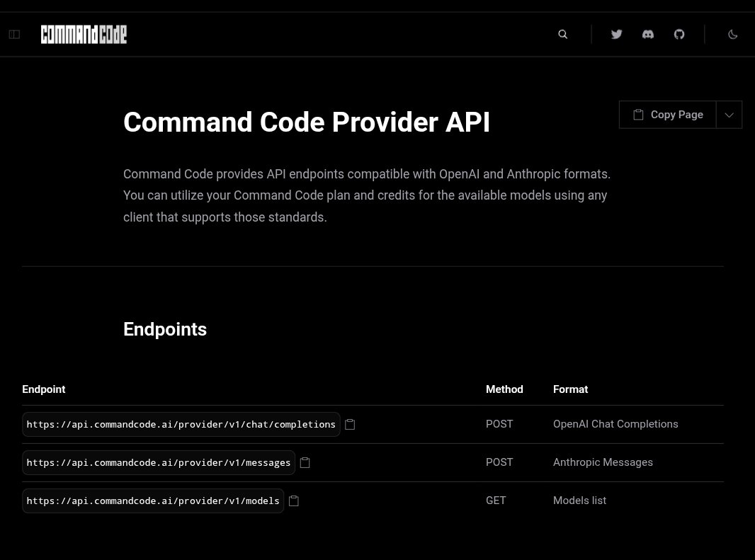The image size is (755, 560).
Task: Click the Format column header
Action: pyautogui.click(x=571, y=389)
